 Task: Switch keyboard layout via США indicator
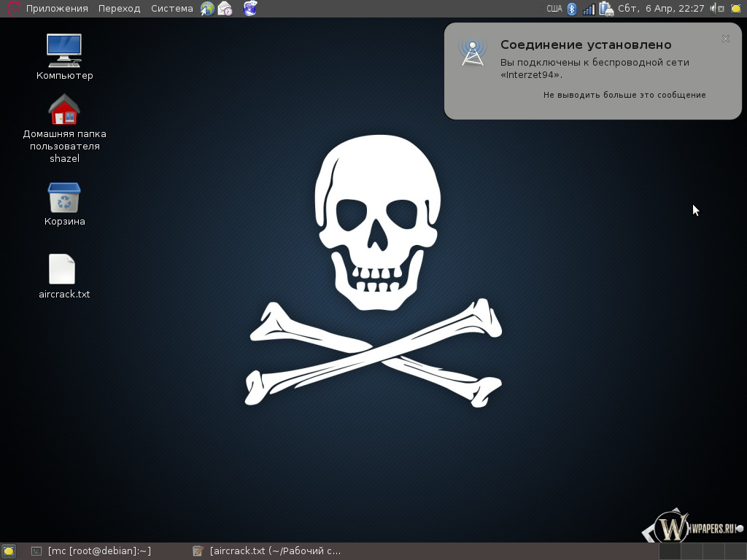click(554, 9)
